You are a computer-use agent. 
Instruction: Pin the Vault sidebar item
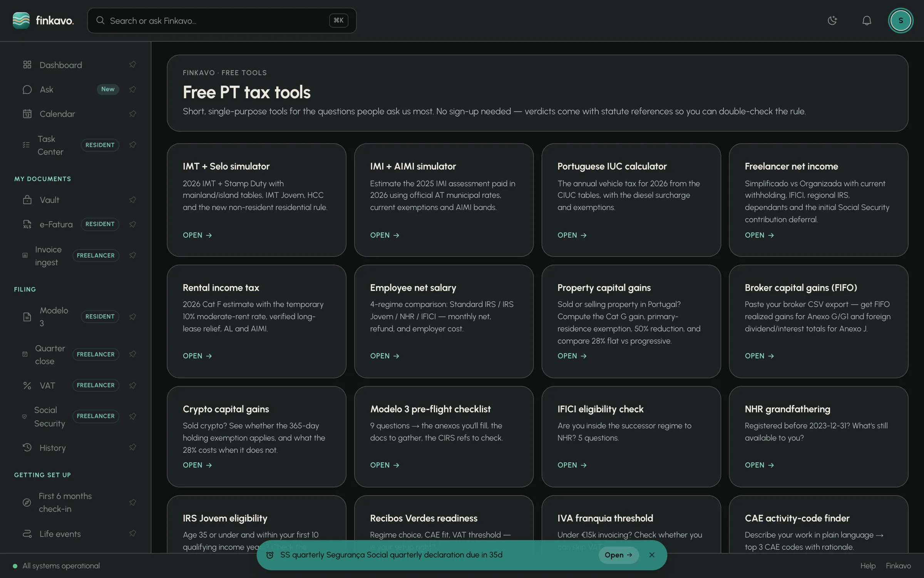tap(133, 200)
